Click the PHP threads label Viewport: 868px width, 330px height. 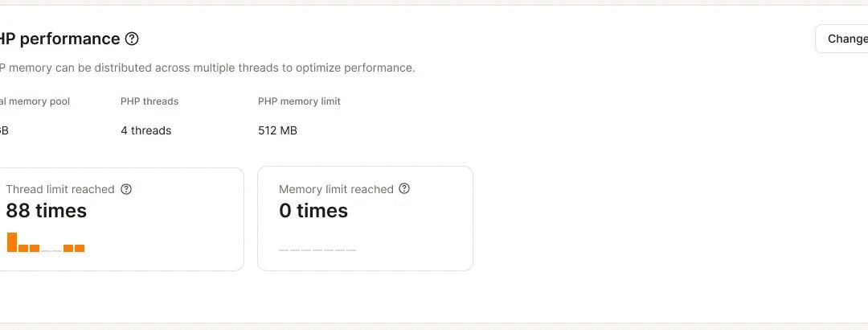(149, 101)
